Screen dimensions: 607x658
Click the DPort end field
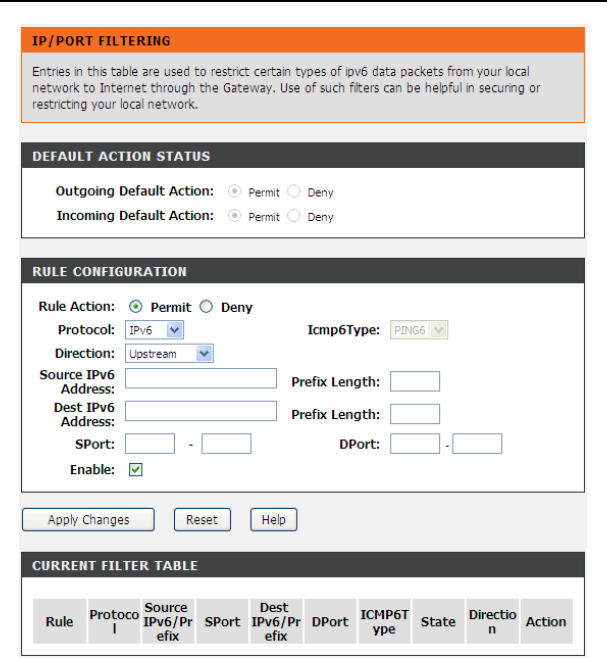coord(477,444)
